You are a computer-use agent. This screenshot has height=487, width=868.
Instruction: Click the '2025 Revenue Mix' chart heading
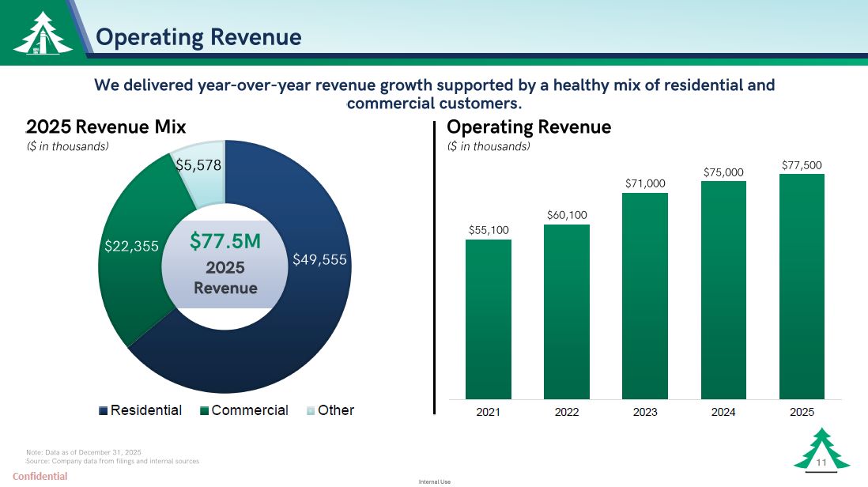pos(106,127)
